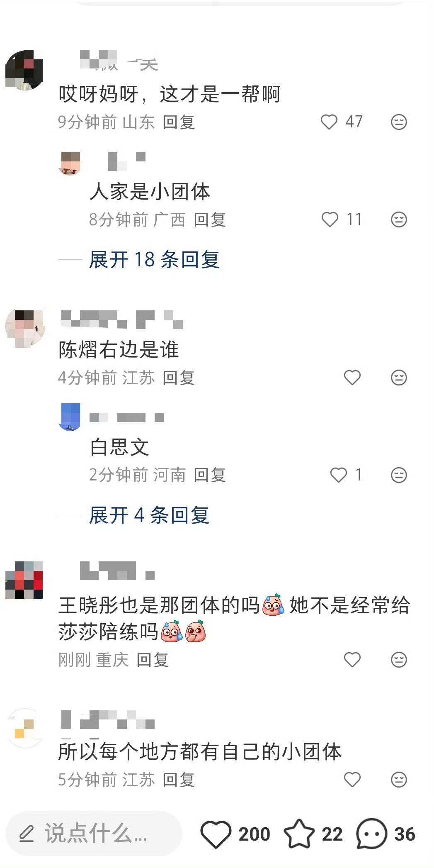Screen dimensions: 434x868
Task: Tap dislike face icon on 哎呀妈呀 comment
Action: pos(399,122)
